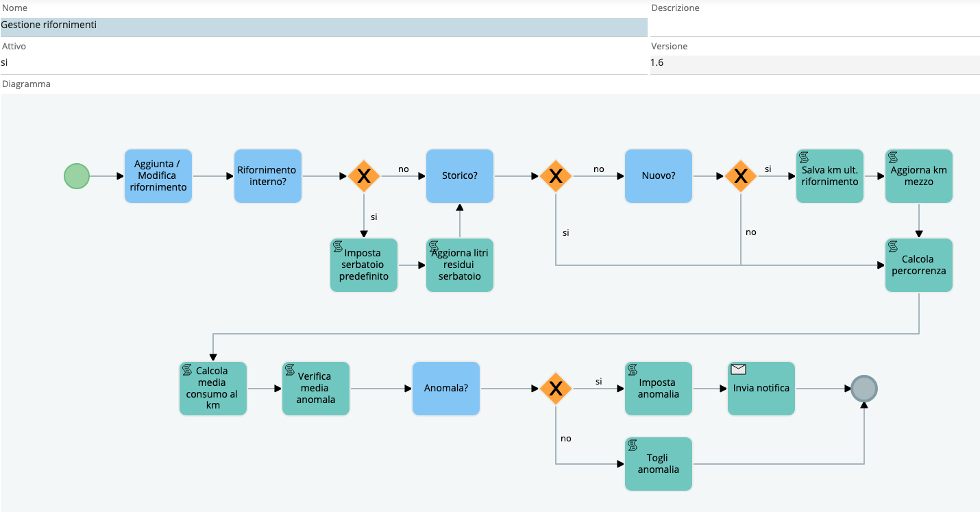Click 'si' label before Imposta anomalia
This screenshot has height=512, width=980.
(x=599, y=382)
